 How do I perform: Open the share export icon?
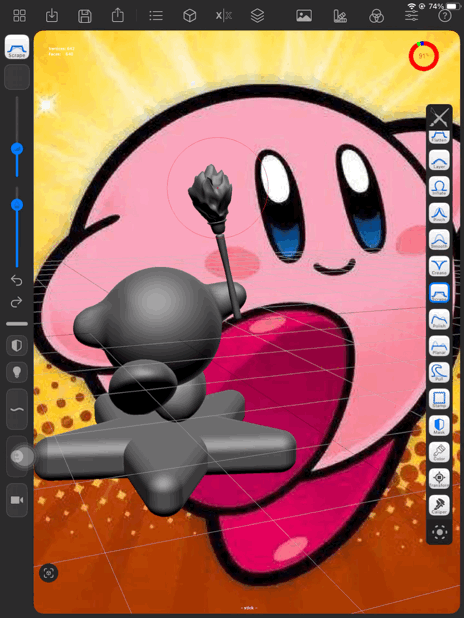click(x=117, y=15)
